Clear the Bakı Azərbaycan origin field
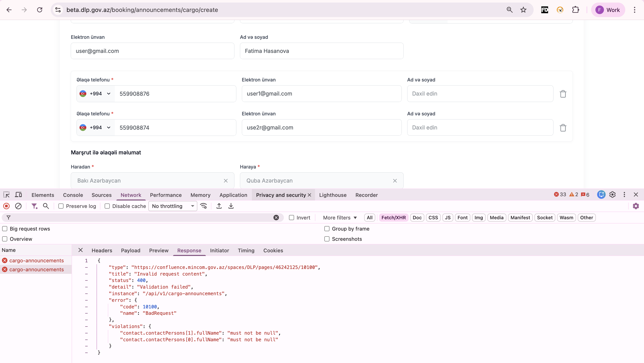Image resolution: width=644 pixels, height=363 pixels. (225, 181)
